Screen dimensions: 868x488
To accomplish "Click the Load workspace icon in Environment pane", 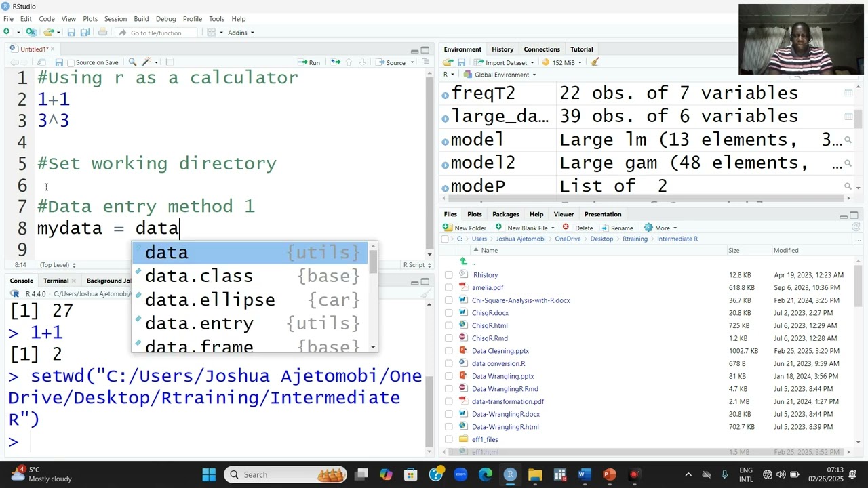I will click(x=448, y=62).
